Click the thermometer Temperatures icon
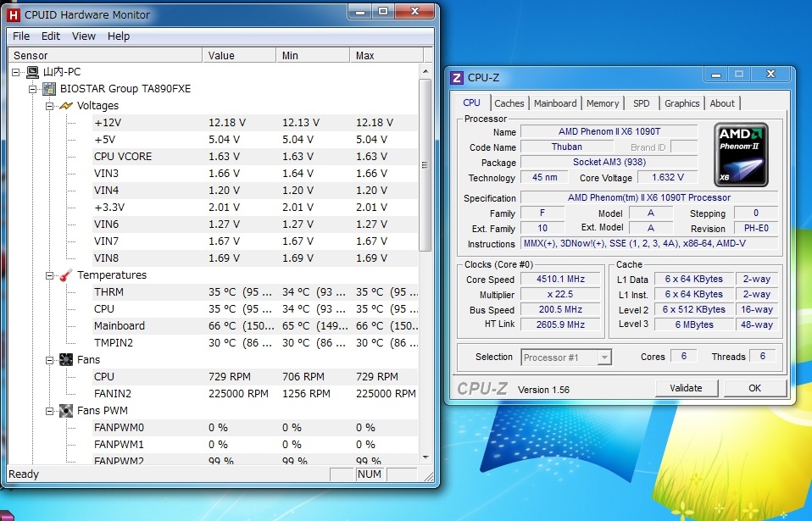Screen dimensions: 812x521 (x=66, y=275)
